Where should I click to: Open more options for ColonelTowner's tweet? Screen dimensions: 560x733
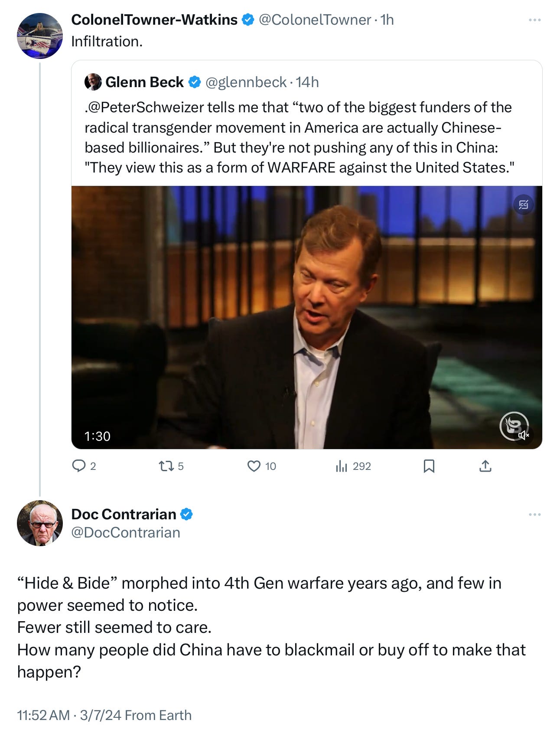click(x=534, y=20)
